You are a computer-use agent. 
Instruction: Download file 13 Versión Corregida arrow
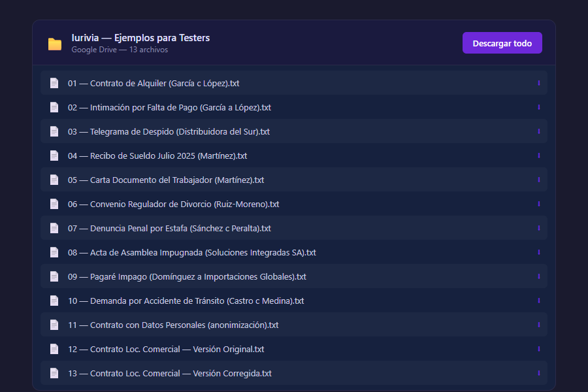539,373
